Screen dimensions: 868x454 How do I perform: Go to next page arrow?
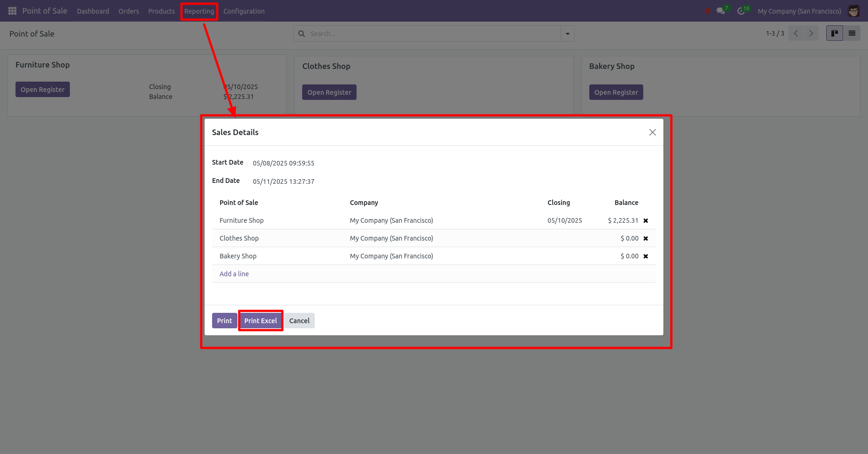coord(811,33)
